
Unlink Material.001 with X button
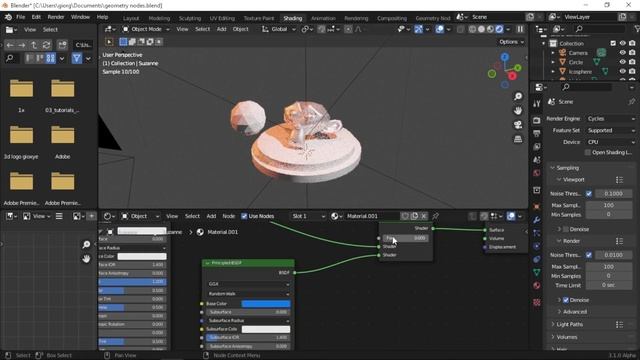point(424,216)
